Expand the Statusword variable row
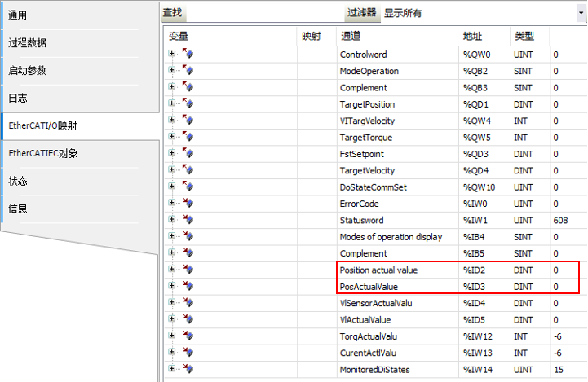The height and width of the screenshot is (382, 588). click(x=172, y=219)
